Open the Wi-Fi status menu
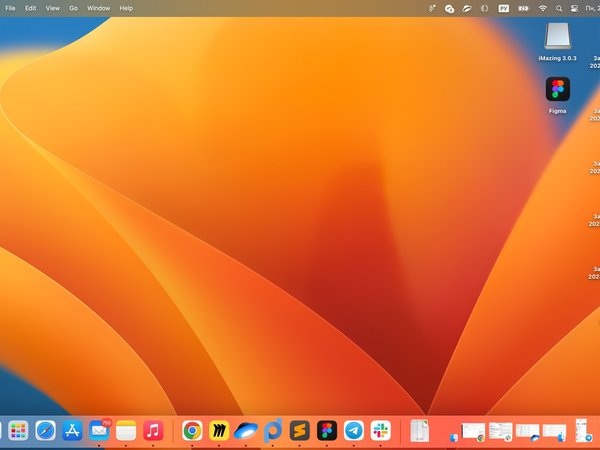 543,8
